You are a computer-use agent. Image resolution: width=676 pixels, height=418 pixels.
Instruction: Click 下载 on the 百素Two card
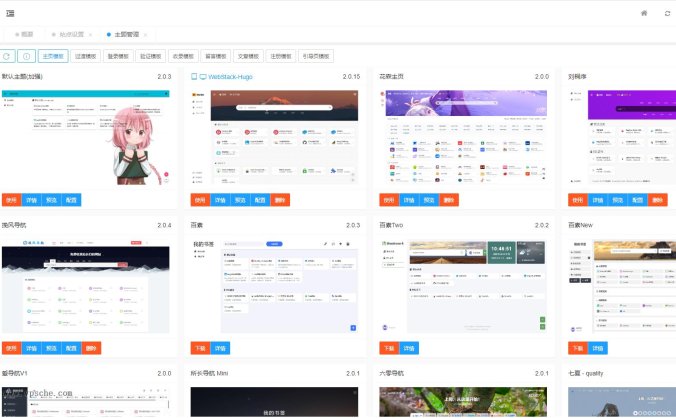389,348
